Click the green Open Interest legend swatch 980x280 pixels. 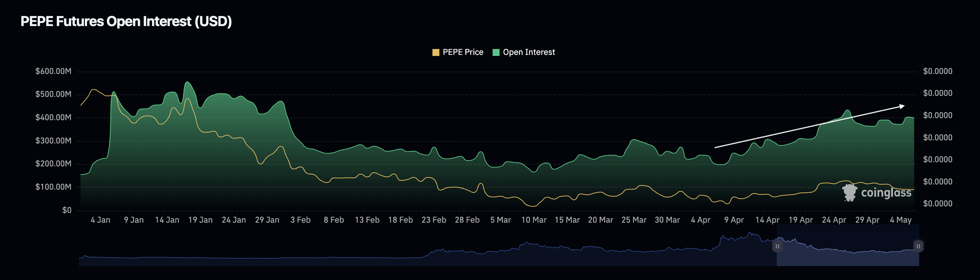496,52
